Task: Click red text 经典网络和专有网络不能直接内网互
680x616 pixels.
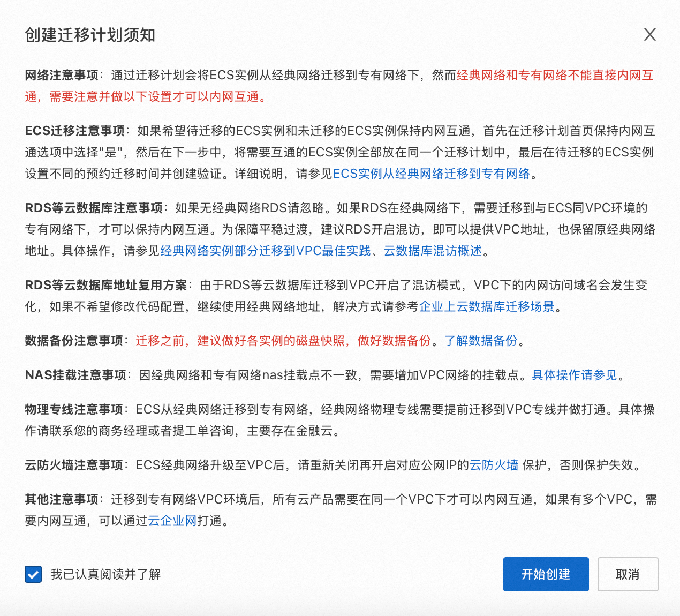Action: click(x=555, y=75)
